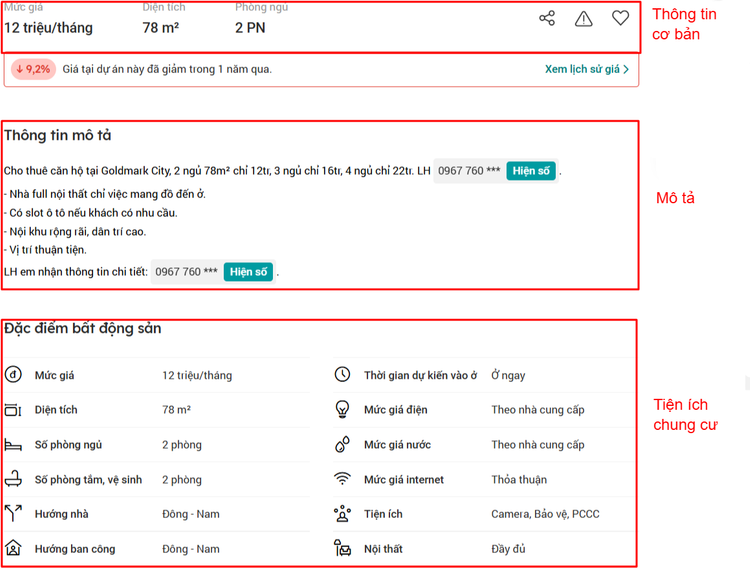
Task: Click the 'Hướng nhà' direction icon
Action: coord(13,514)
